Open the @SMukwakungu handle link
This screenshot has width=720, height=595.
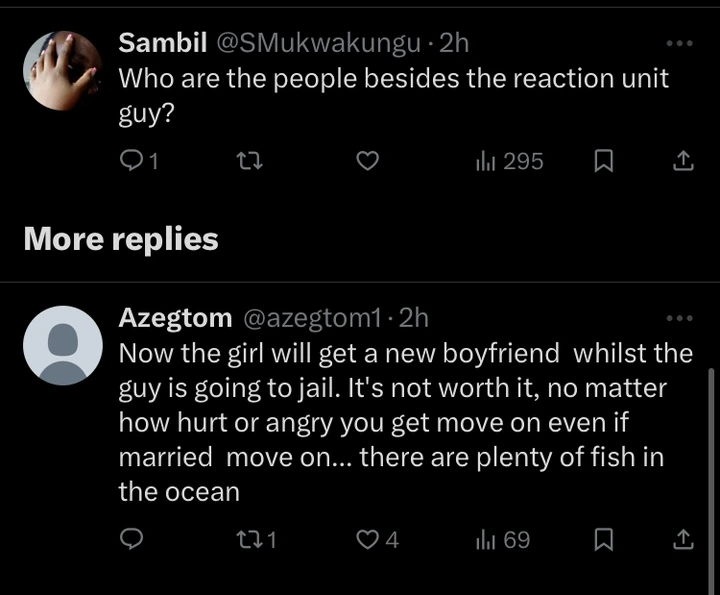tap(318, 44)
